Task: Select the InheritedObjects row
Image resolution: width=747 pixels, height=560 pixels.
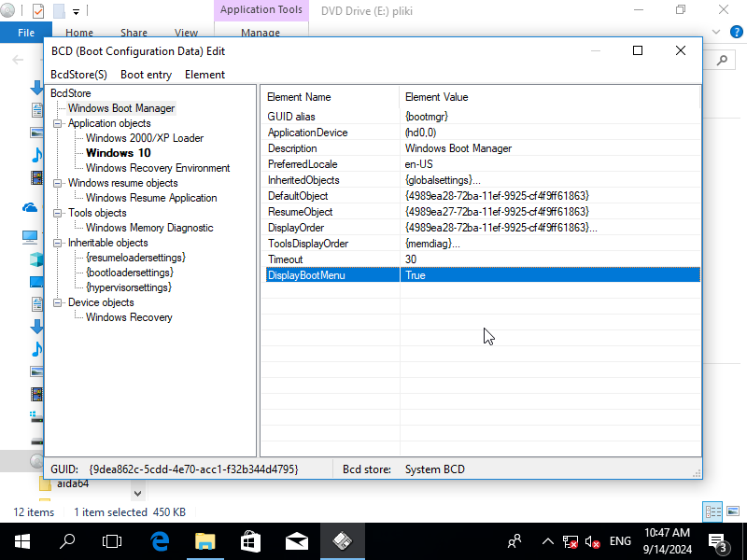Action: [483, 180]
